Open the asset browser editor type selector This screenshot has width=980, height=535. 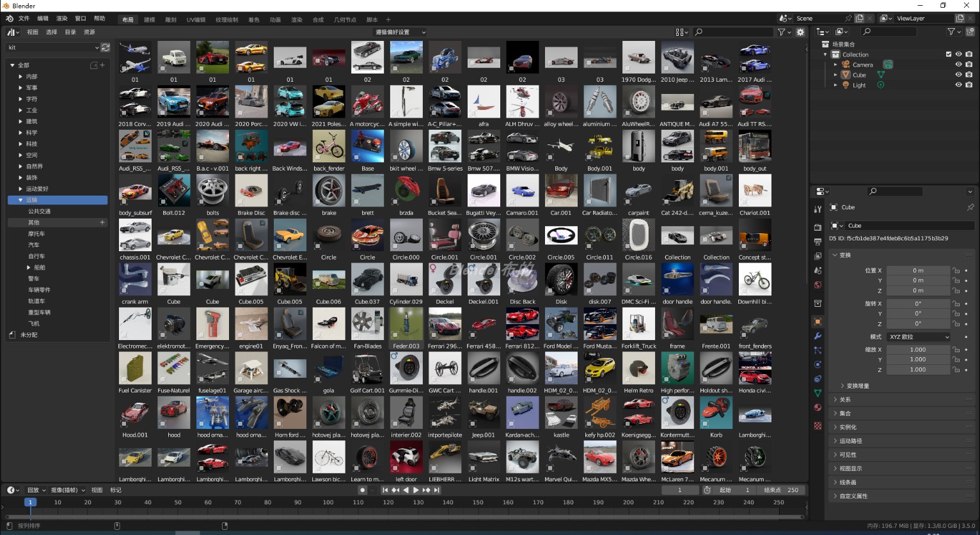pos(13,32)
